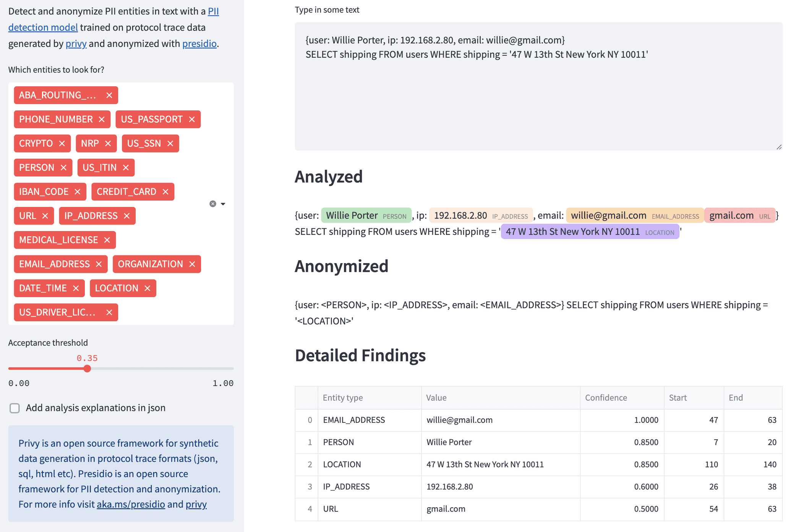Clear all selected entities
Screen dimensions: 791x532
click(213, 203)
